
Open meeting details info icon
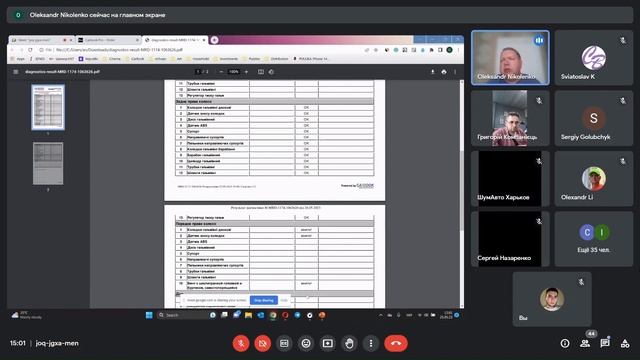[x=565, y=344]
